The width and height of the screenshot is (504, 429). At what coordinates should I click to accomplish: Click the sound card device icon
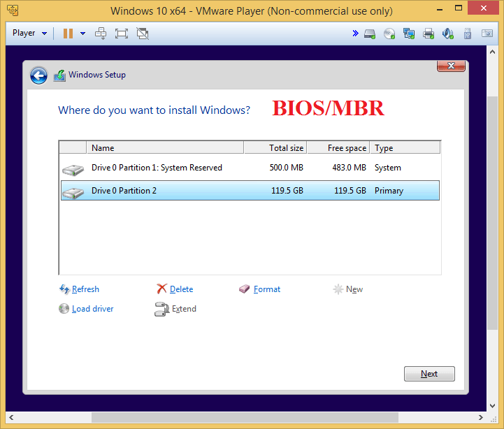point(448,33)
